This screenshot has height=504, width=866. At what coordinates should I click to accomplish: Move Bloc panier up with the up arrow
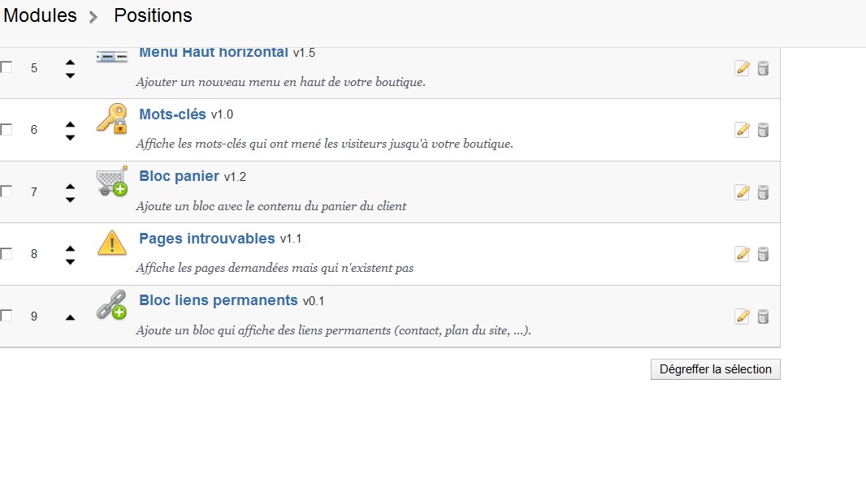(x=70, y=186)
